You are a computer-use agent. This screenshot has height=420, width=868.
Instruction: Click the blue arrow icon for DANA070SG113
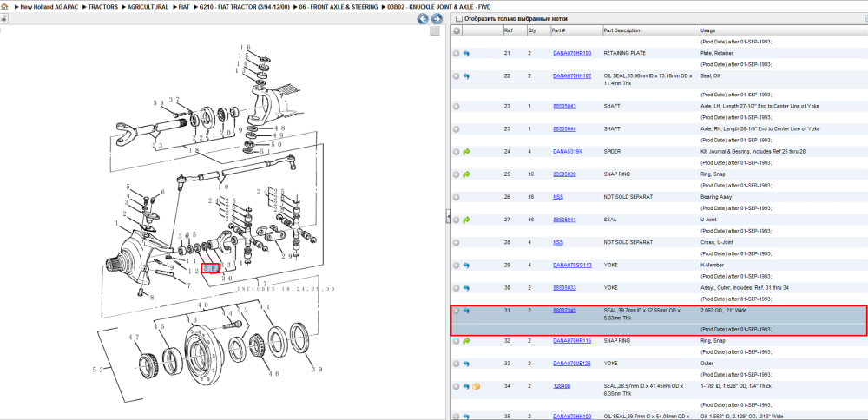(466, 265)
